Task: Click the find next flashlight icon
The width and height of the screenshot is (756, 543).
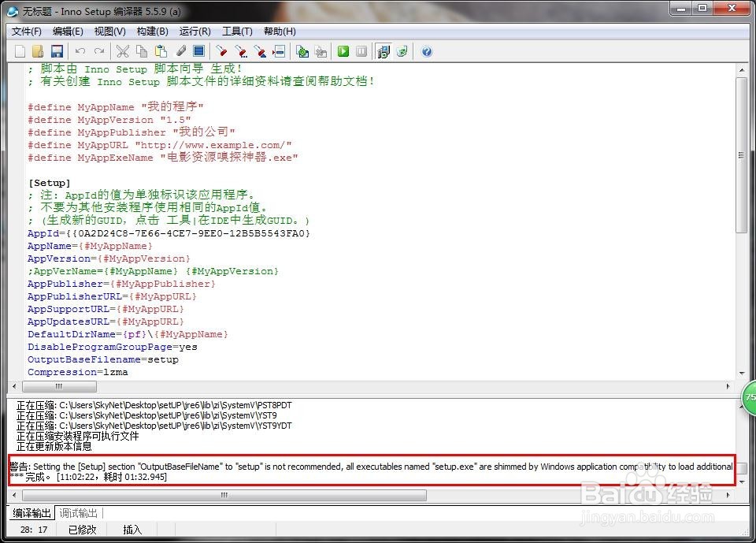Action: click(x=241, y=51)
